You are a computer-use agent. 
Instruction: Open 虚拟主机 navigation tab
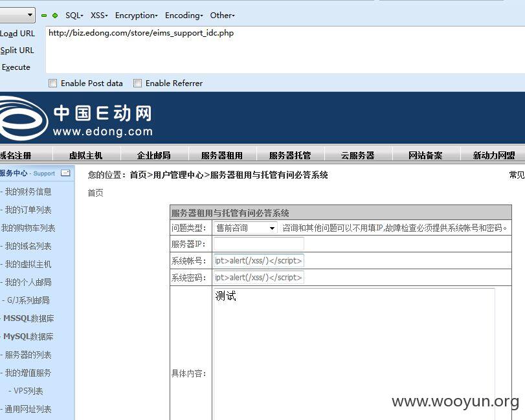point(85,155)
